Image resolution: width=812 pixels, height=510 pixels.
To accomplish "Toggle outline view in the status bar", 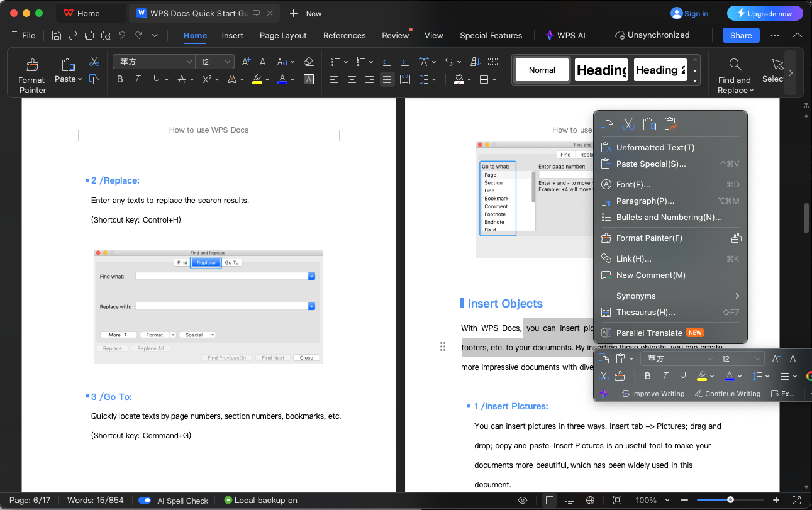I will pos(569,500).
